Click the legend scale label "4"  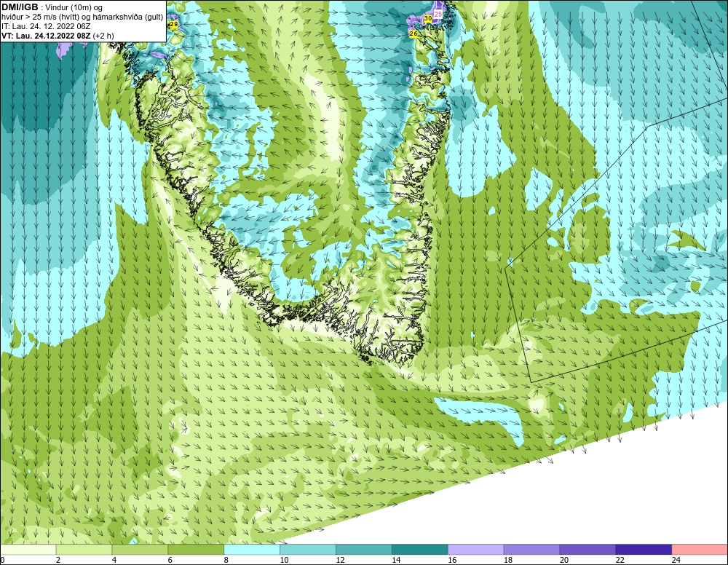pyautogui.click(x=114, y=561)
